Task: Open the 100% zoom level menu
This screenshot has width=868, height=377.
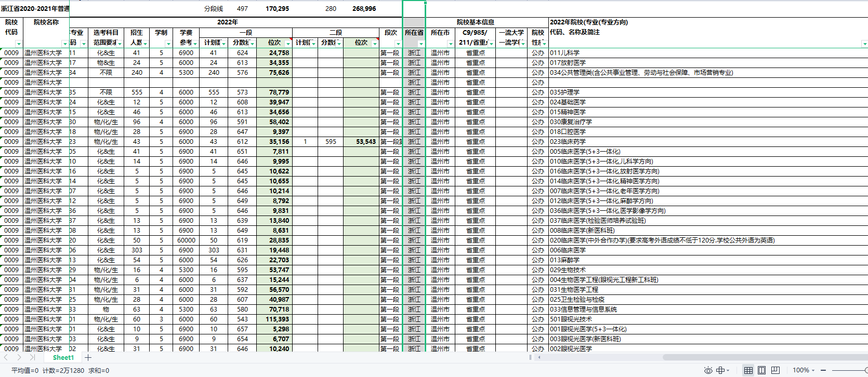Action: click(x=804, y=370)
